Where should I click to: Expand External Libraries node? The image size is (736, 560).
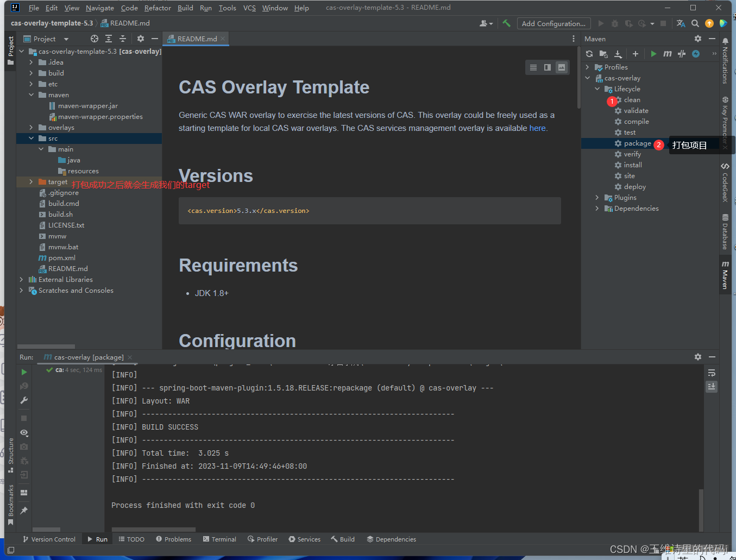[x=21, y=280]
